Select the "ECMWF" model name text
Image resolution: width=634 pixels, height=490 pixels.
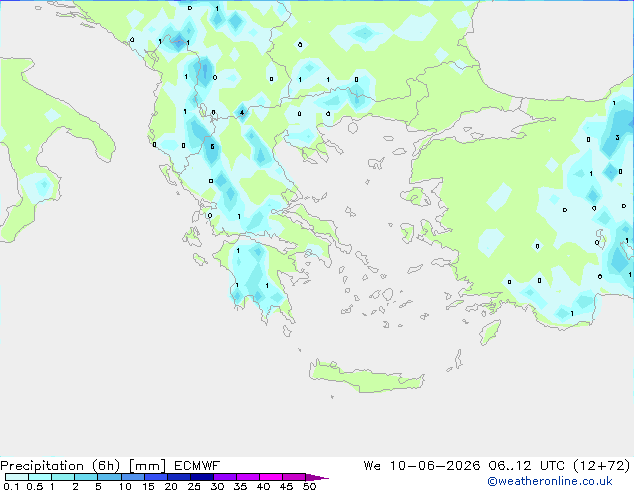[x=197, y=466]
